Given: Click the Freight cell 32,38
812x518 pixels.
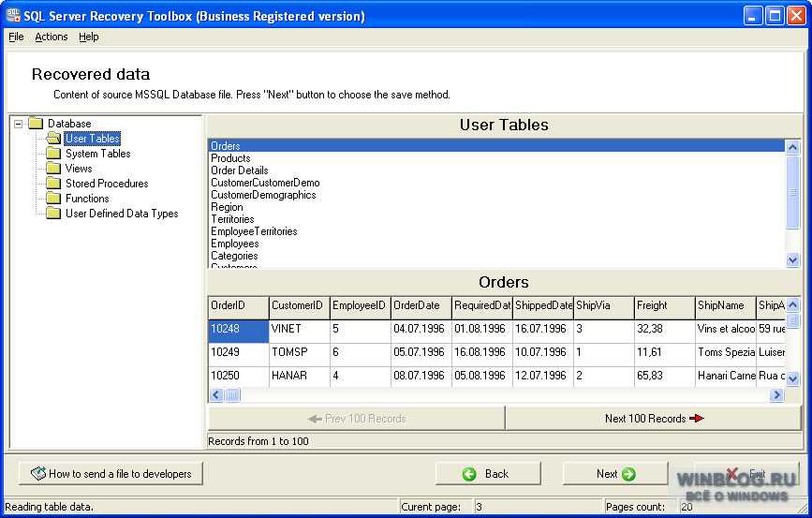Looking at the screenshot, I should coord(664,331).
